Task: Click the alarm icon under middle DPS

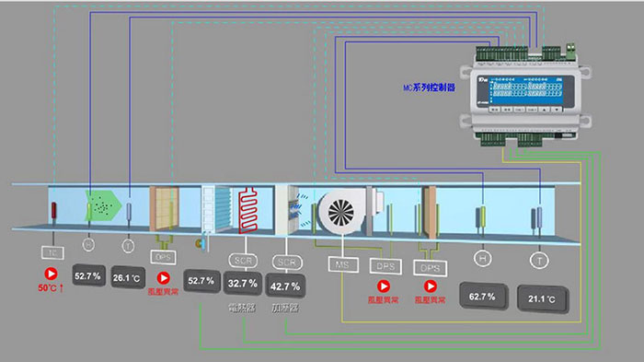Action: pyautogui.click(x=384, y=286)
